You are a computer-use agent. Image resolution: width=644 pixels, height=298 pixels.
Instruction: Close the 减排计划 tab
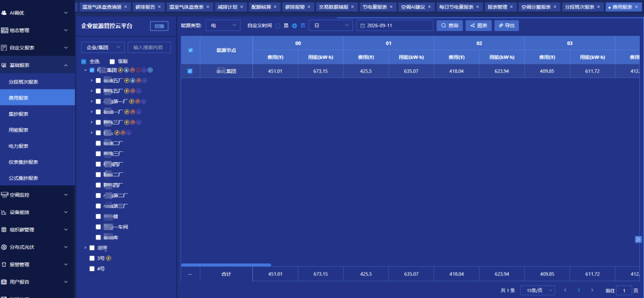[242, 7]
